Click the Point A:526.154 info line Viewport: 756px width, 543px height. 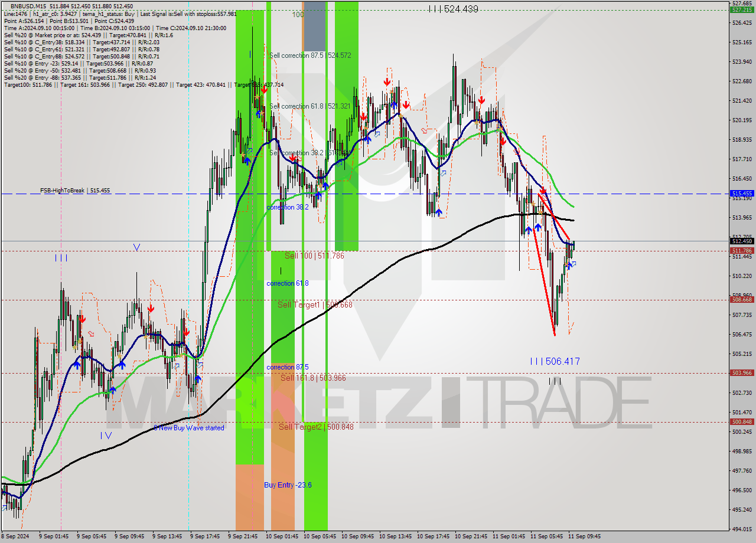click(x=69, y=21)
